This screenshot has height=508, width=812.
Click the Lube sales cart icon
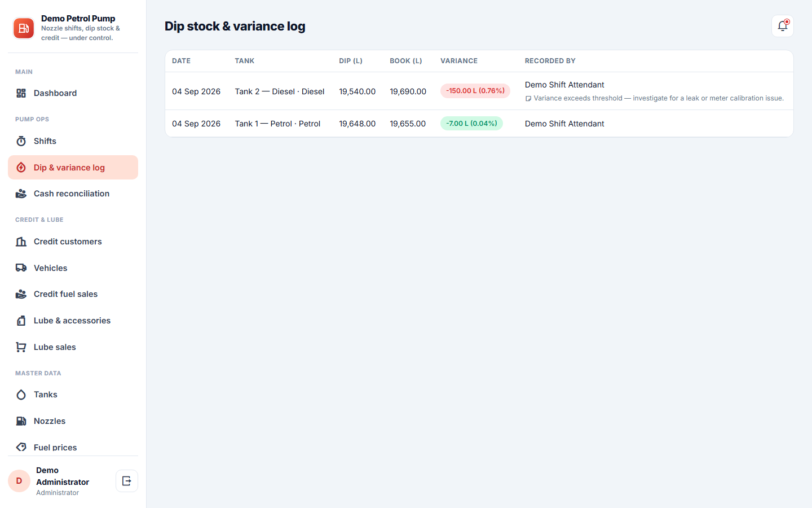[x=21, y=347]
